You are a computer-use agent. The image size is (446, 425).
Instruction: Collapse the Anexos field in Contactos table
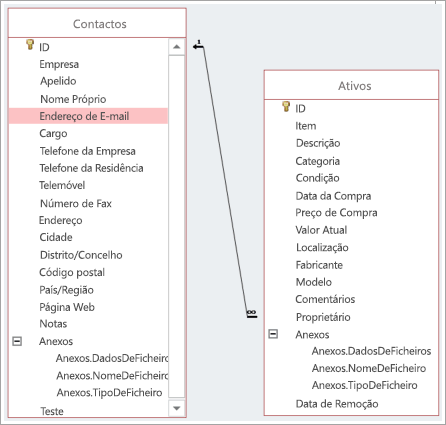(x=17, y=341)
